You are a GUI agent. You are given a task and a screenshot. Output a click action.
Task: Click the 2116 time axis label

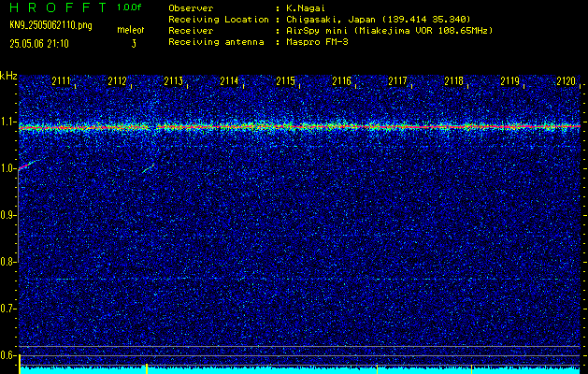341,80
